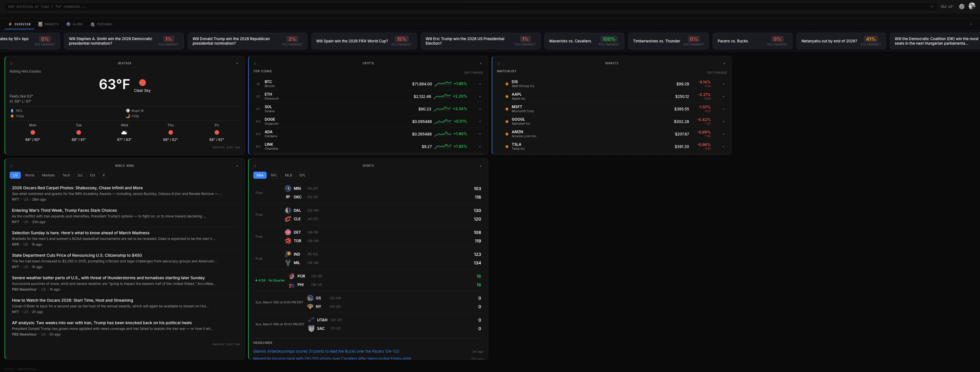Click the Spain 2026 FIFA World Cup Polymarket card
The width and height of the screenshot is (980, 372).
(x=364, y=41)
